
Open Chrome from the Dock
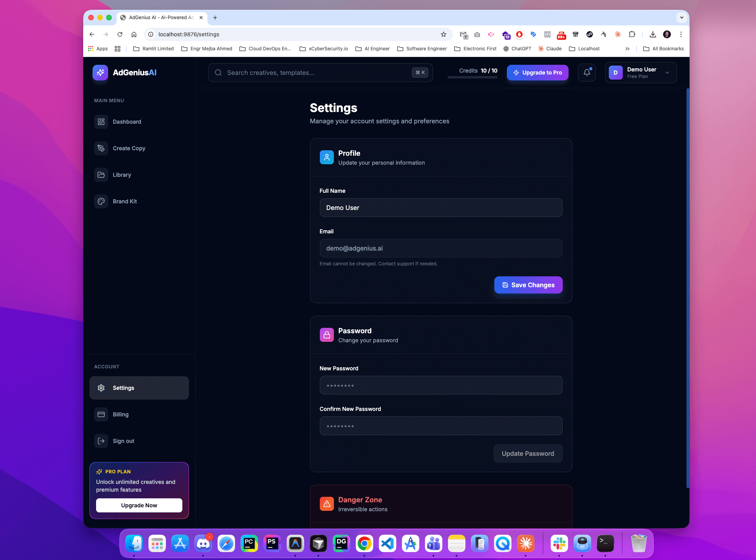point(364,543)
